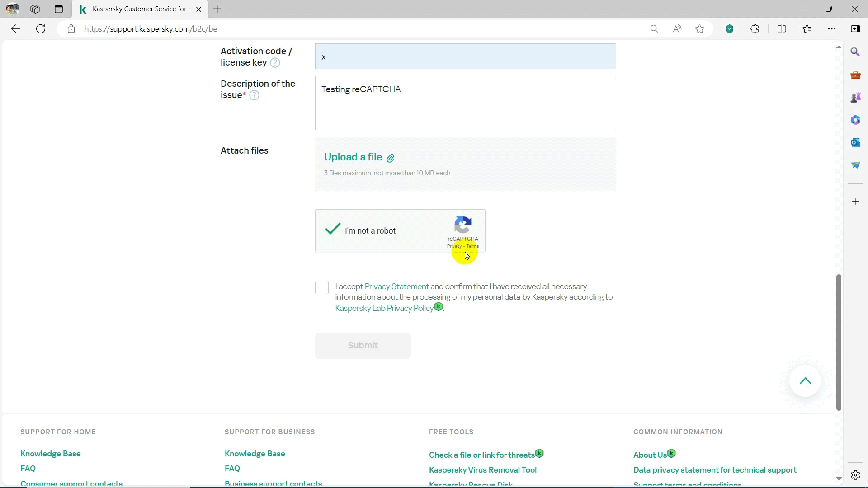This screenshot has width=868, height=488.
Task: Toggle the I'm not a robot checkbox
Action: click(x=333, y=230)
